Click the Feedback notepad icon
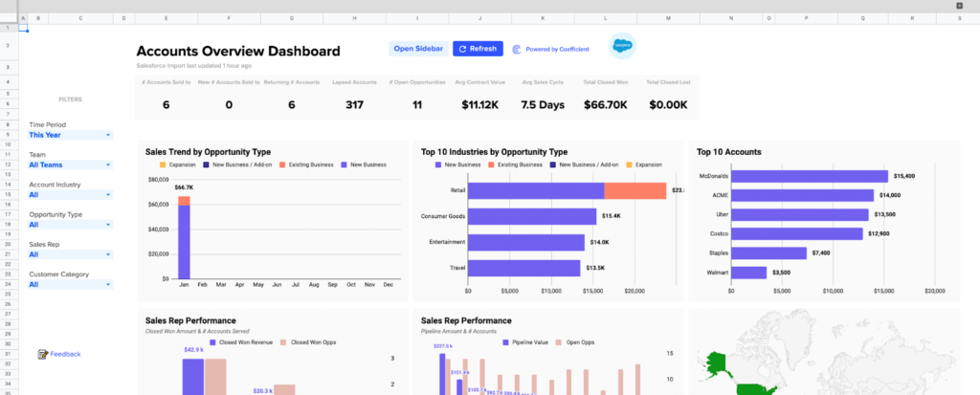980x395 pixels. (43, 354)
